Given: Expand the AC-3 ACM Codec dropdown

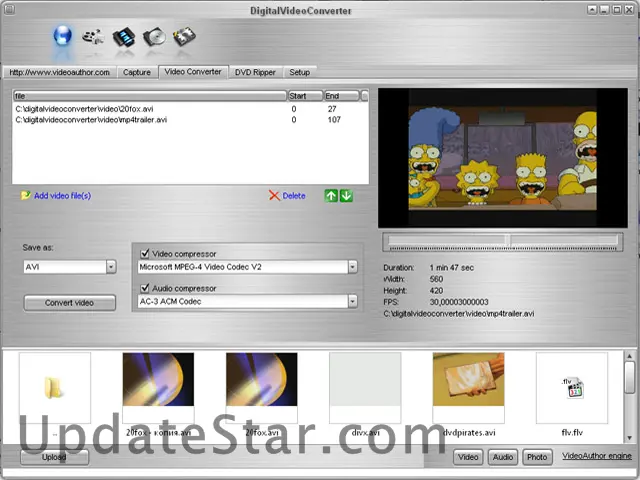Looking at the screenshot, I should pyautogui.click(x=353, y=302).
